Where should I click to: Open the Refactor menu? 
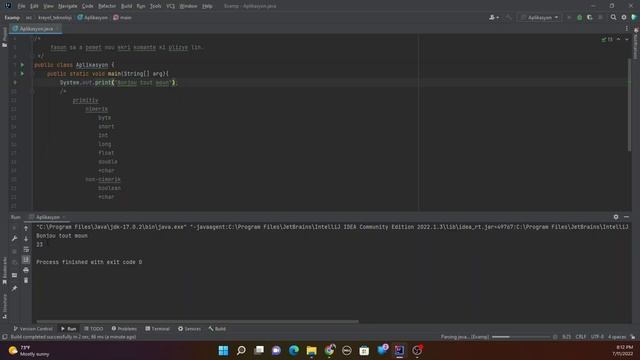[x=107, y=6]
